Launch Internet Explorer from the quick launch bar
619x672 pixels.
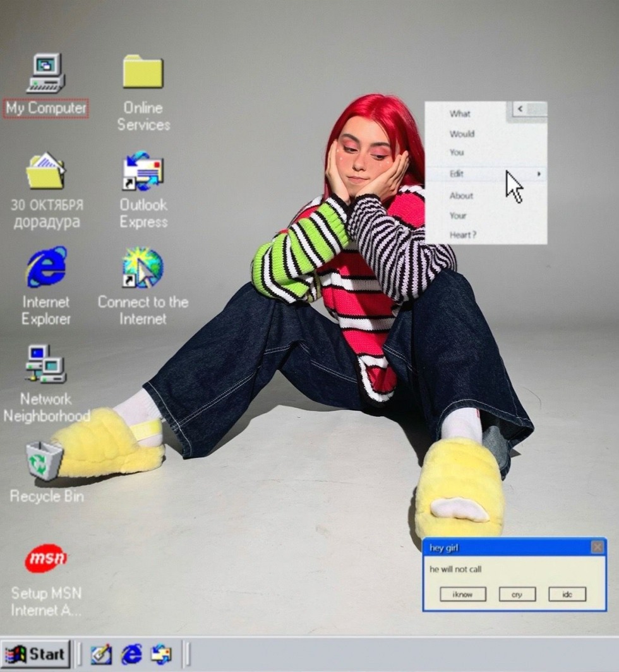pos(131,654)
